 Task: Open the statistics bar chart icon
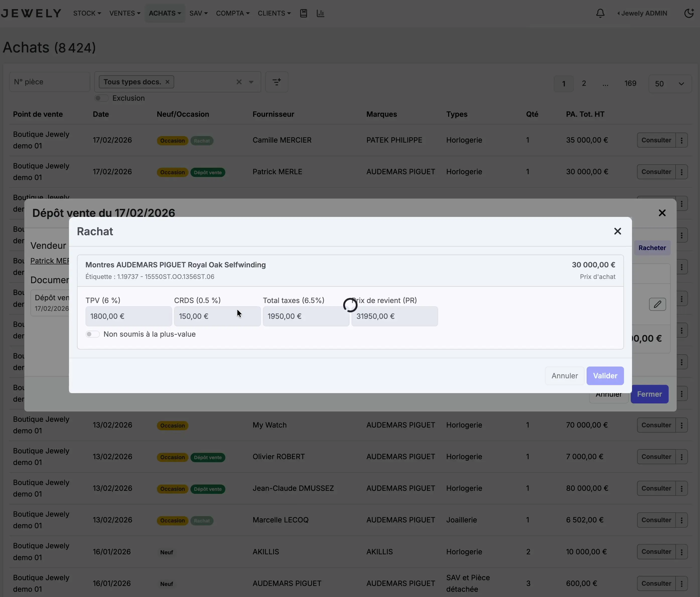pyautogui.click(x=320, y=13)
